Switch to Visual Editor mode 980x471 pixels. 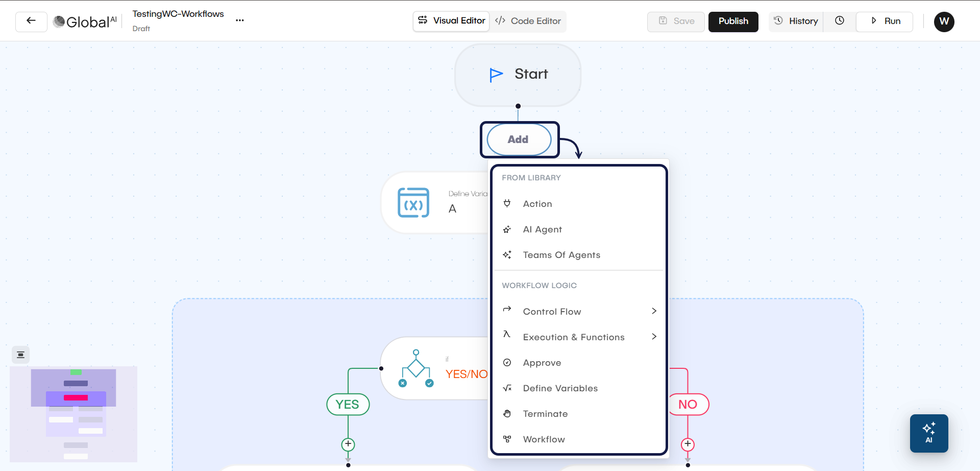click(452, 21)
